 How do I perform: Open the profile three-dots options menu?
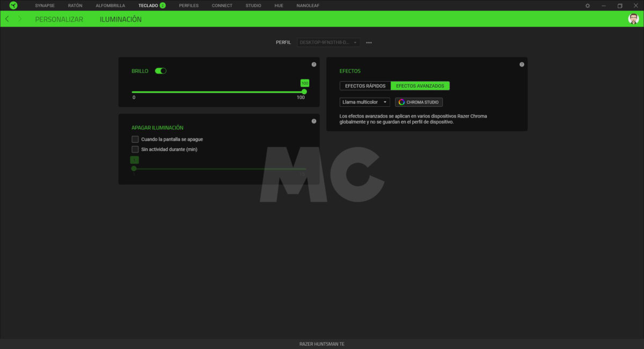click(369, 42)
